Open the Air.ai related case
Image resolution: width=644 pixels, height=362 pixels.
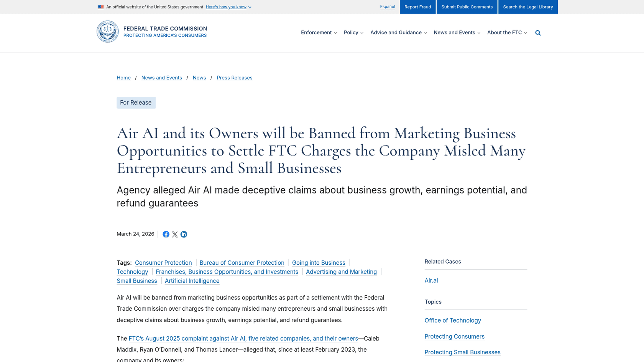[431, 281]
